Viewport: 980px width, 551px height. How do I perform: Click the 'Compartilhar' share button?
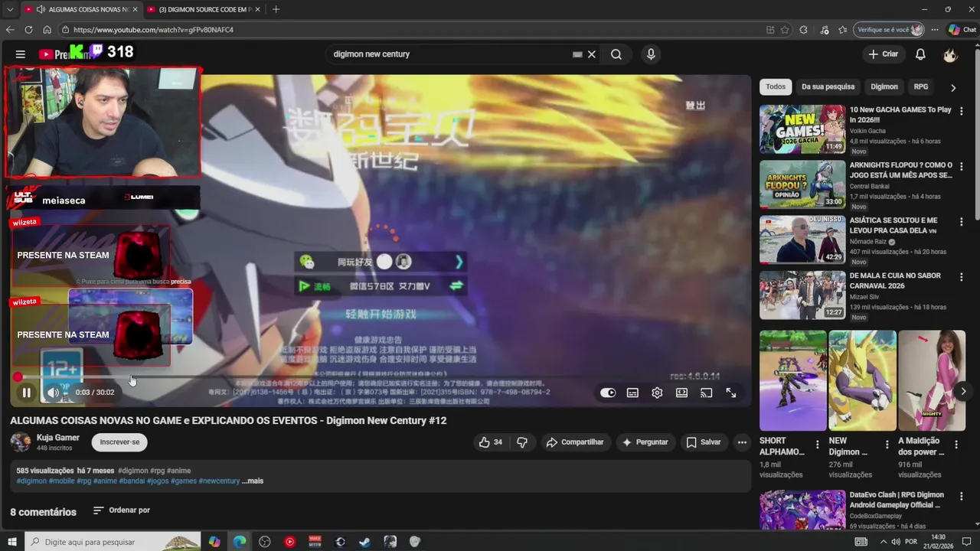click(x=574, y=442)
